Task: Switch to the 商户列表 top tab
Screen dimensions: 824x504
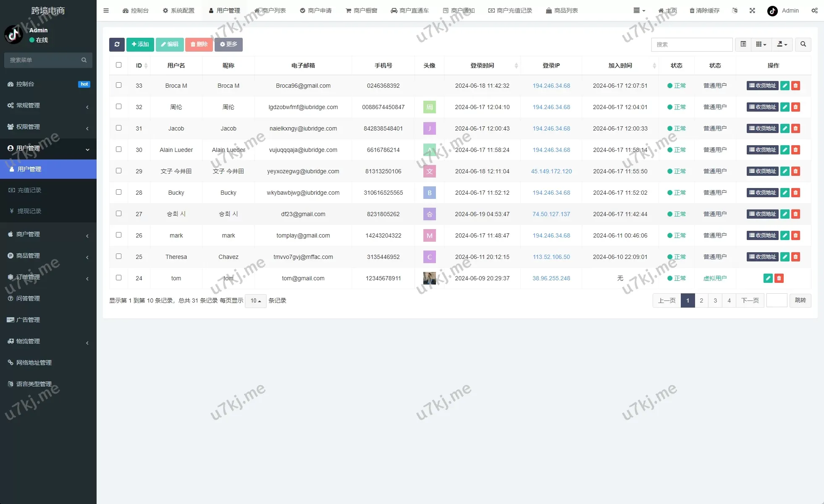Action: point(270,10)
